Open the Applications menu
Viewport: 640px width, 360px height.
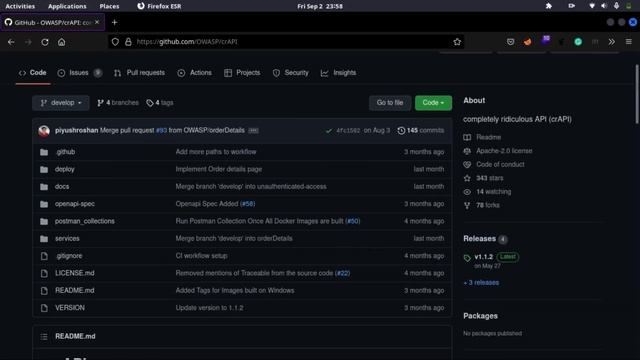(67, 6)
